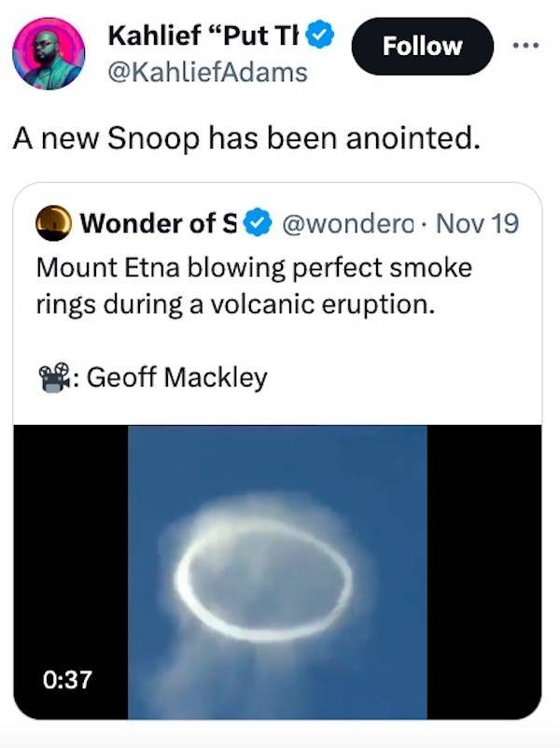
Task: Open the quoted Mount Etna tweet text
Action: 254,285
